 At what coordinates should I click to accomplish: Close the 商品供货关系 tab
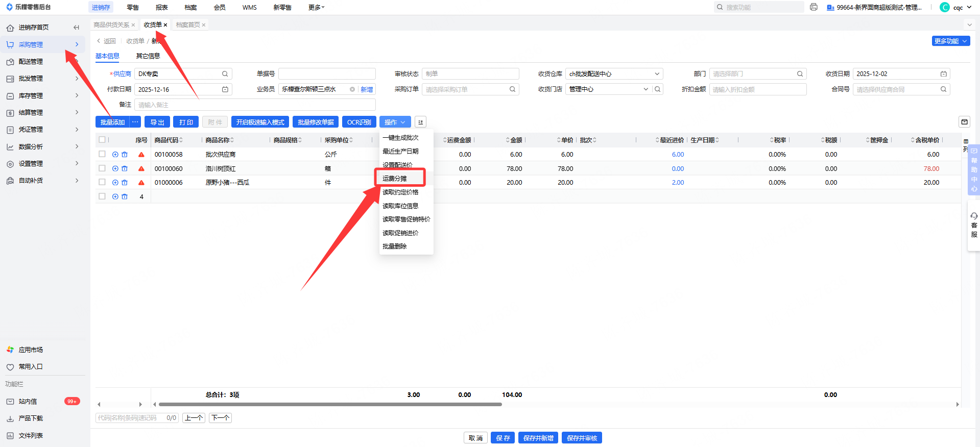(x=133, y=25)
